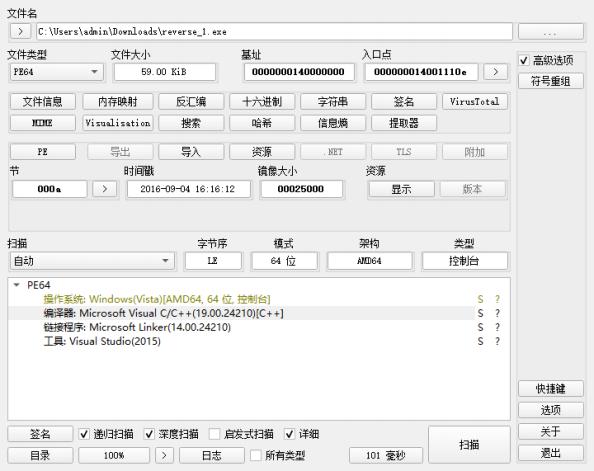The height and width of the screenshot is (471, 594).
Task: Click the 100% progress bar
Action: [114, 455]
